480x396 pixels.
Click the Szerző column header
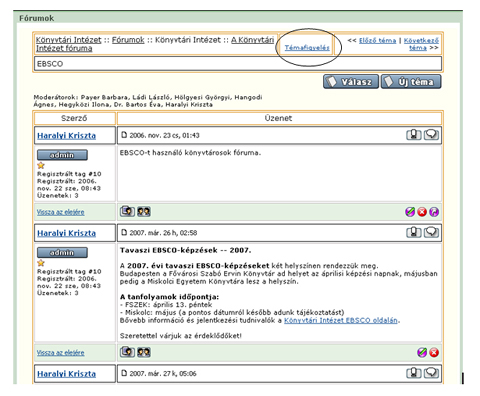(x=74, y=118)
